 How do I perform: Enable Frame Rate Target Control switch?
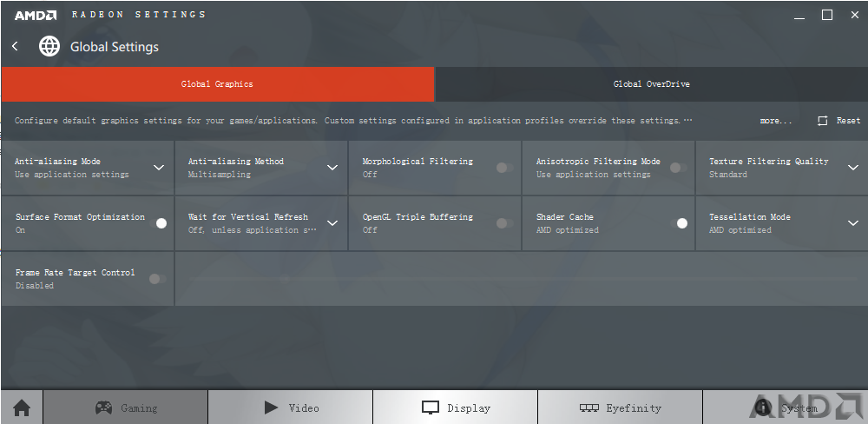pyautogui.click(x=158, y=279)
